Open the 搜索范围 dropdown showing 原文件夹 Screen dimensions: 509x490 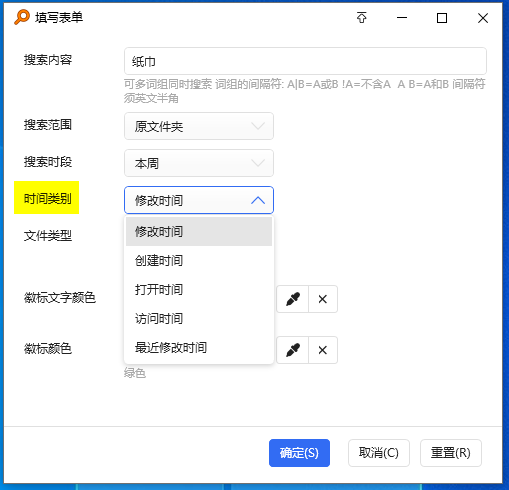(x=199, y=126)
